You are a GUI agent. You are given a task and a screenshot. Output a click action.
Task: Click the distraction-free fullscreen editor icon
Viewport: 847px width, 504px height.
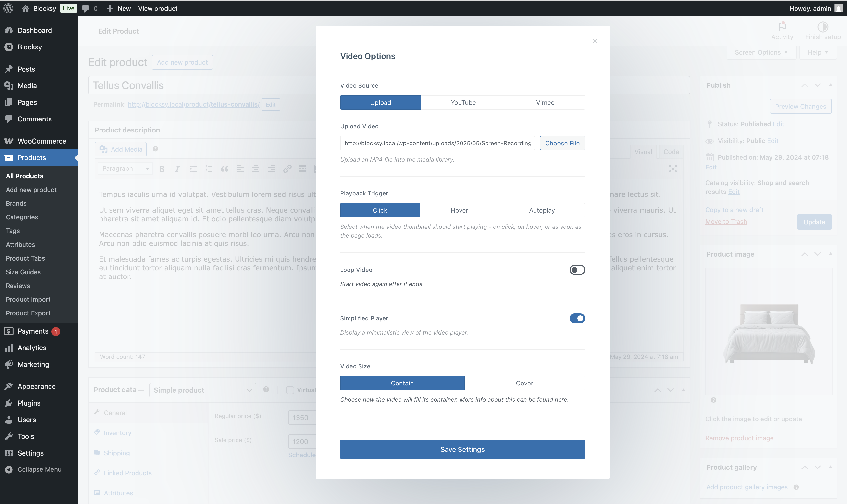pyautogui.click(x=673, y=169)
